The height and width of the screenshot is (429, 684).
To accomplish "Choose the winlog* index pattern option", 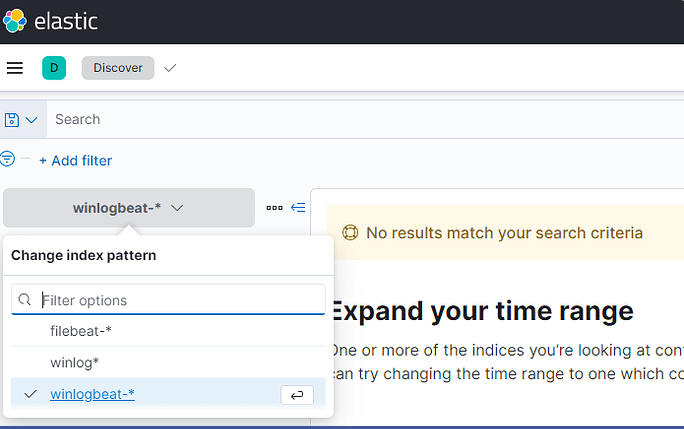I will pos(74,362).
